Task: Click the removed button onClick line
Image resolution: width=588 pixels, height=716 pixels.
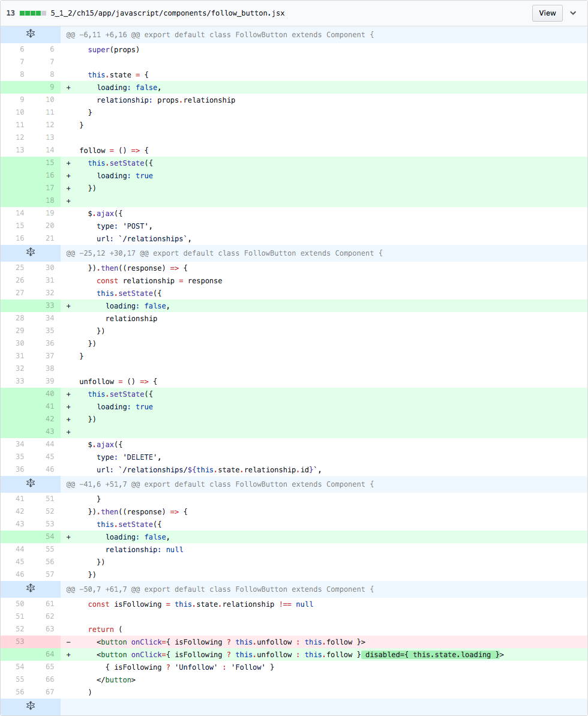Action: (231, 642)
